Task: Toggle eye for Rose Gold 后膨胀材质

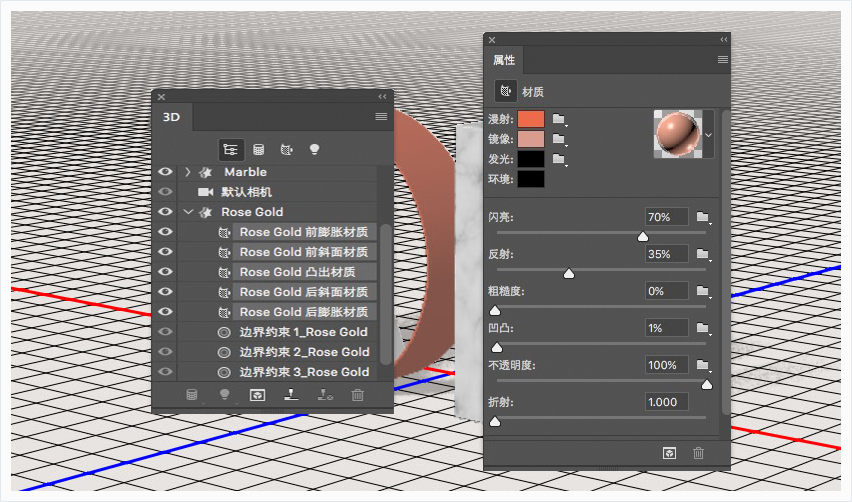Action: [165, 312]
